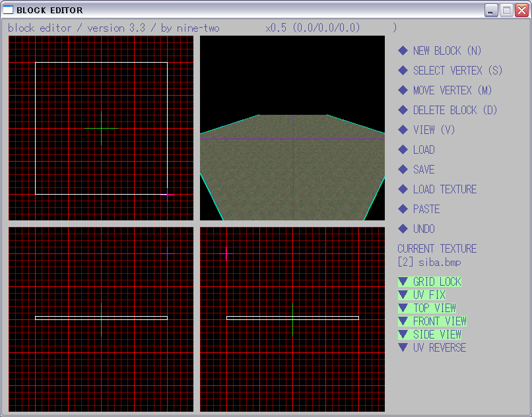Click the triangle arrow beside FRONT VIEW

(403, 321)
